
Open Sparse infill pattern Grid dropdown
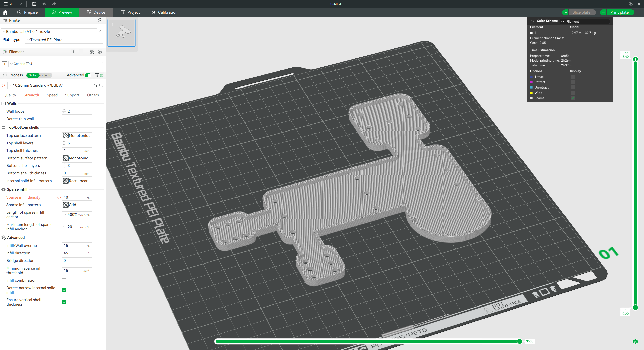[77, 205]
